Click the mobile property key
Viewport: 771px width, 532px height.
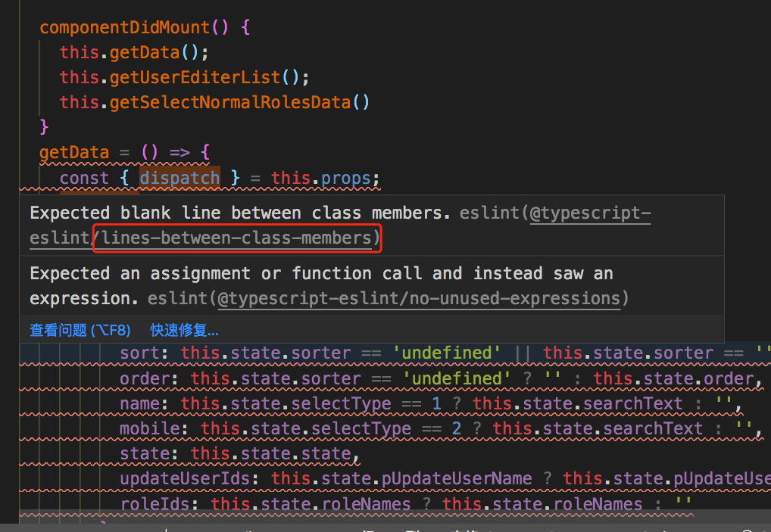[149, 429]
